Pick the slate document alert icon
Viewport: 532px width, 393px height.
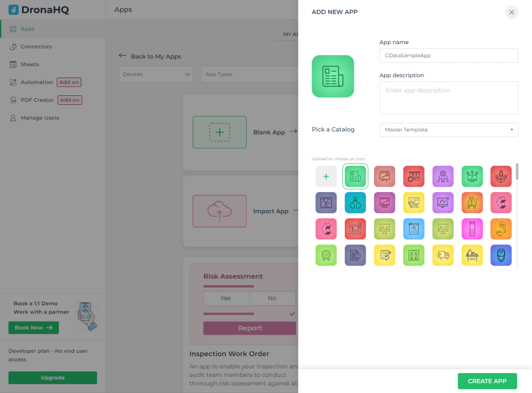coord(355,255)
